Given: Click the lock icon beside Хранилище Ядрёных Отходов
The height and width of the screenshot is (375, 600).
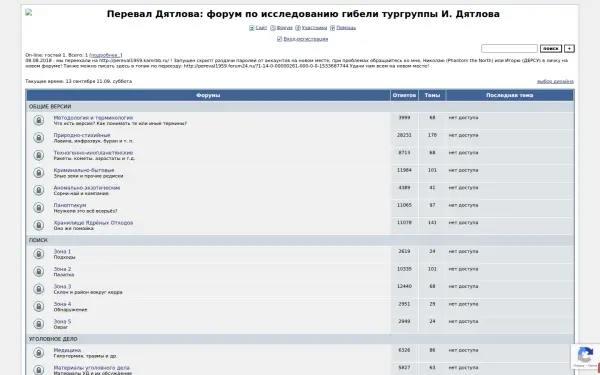Looking at the screenshot, I should pos(38,225).
